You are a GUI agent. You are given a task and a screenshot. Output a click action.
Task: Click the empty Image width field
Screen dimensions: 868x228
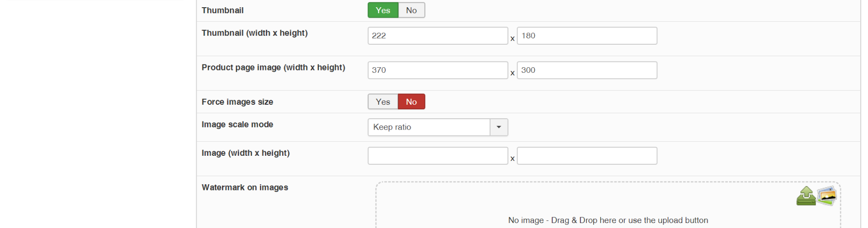[x=438, y=156]
